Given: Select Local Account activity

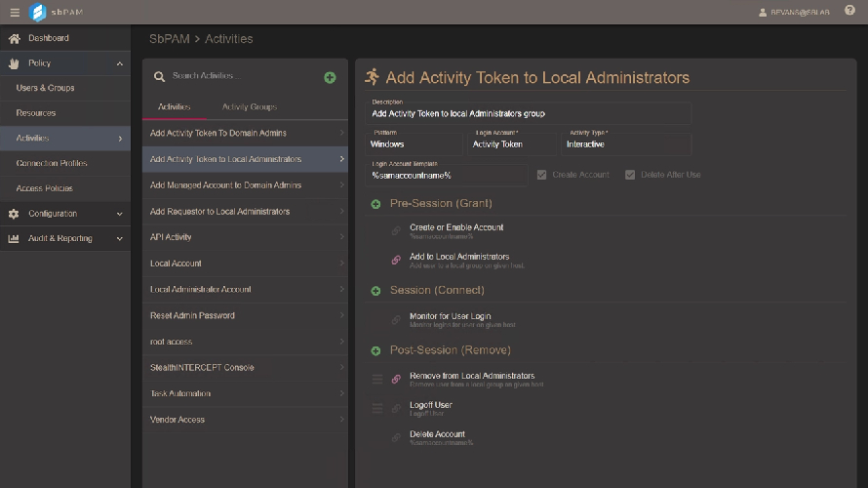Looking at the screenshot, I should click(x=245, y=264).
